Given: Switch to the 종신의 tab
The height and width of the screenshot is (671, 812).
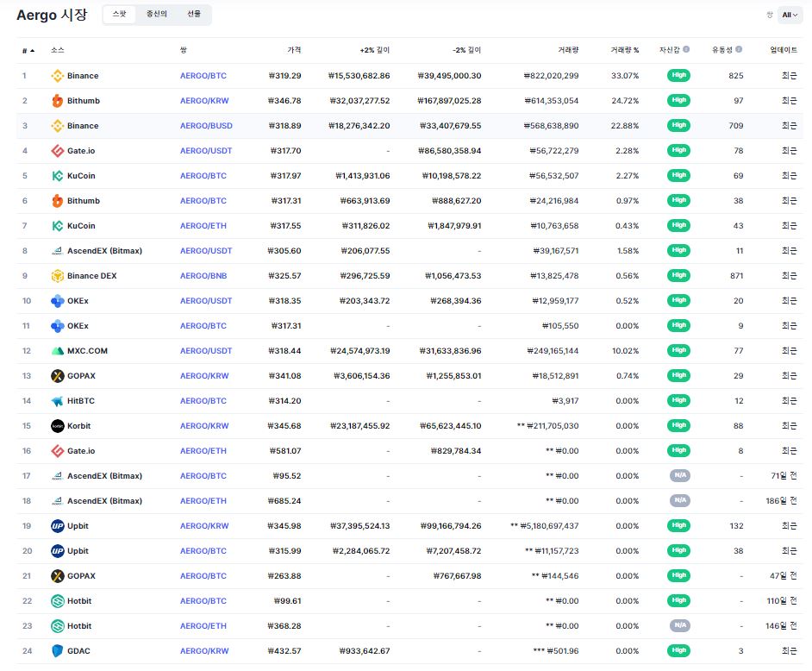Looking at the screenshot, I should coord(156,14).
